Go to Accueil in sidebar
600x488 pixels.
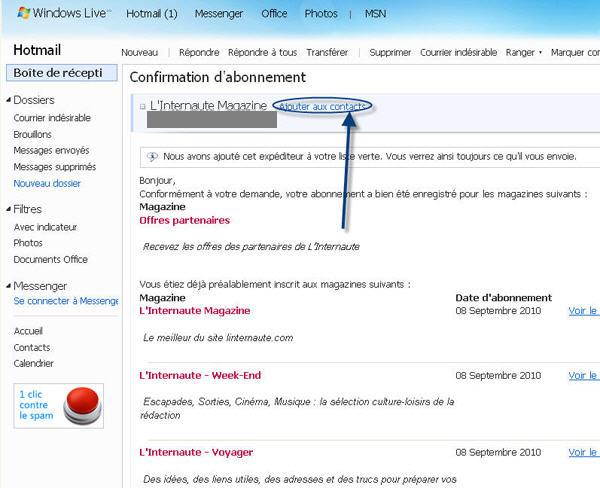28,331
